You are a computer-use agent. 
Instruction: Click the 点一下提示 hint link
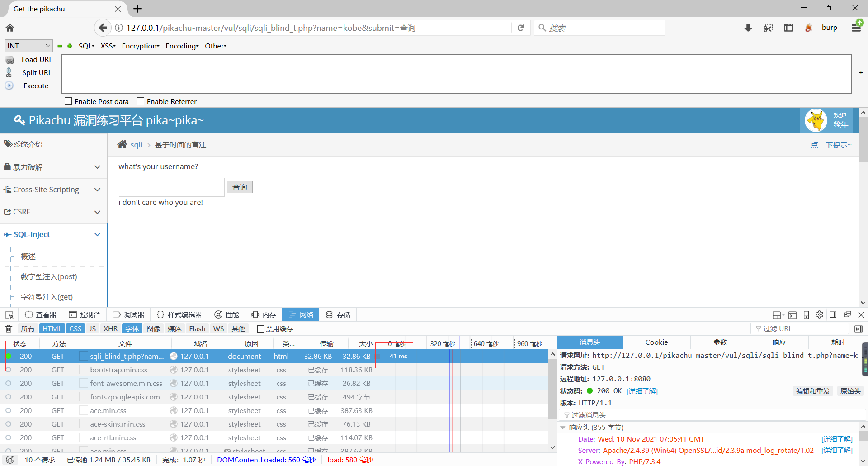click(x=831, y=145)
